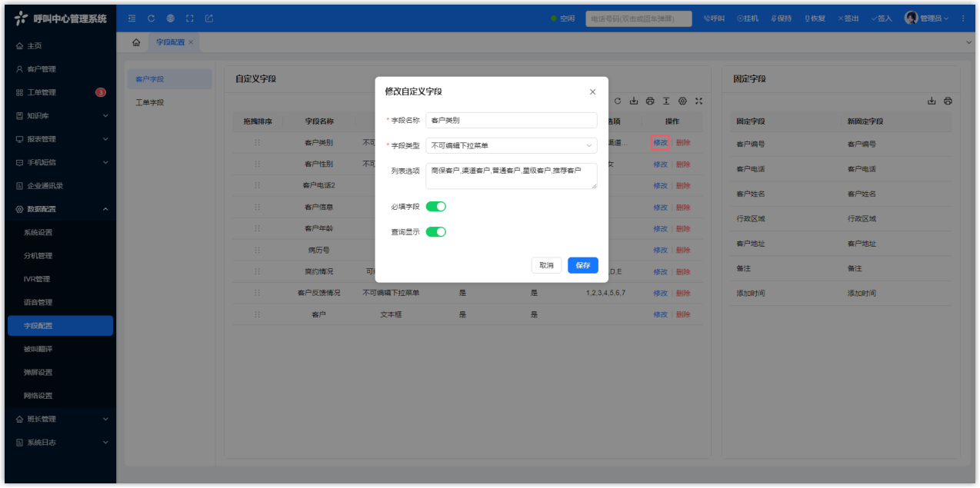Enter fullscreen via the header fullscreen icon
Viewport: 980px width, 488px height.
click(x=189, y=18)
